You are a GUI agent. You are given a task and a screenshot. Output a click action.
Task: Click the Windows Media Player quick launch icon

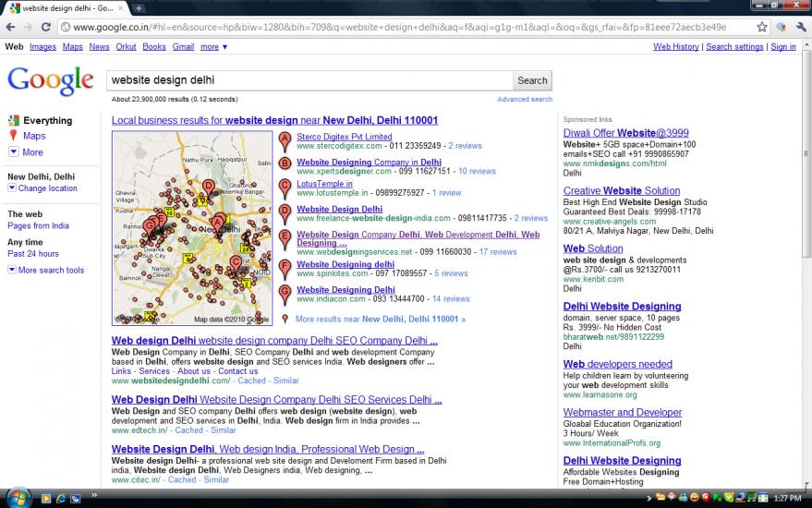(x=45, y=499)
